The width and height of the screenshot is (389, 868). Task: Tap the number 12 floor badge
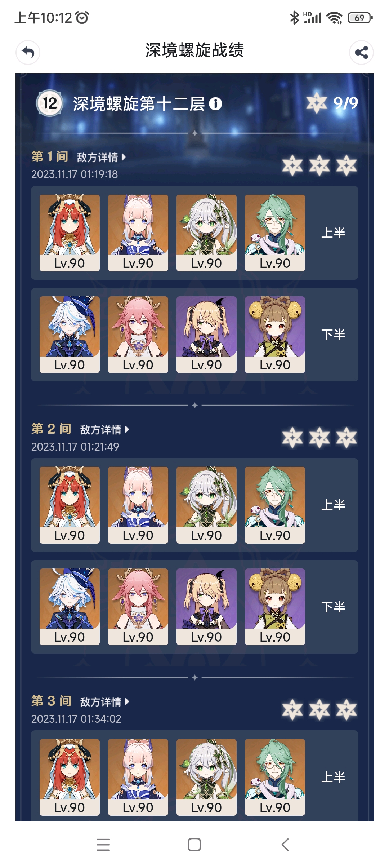point(50,103)
